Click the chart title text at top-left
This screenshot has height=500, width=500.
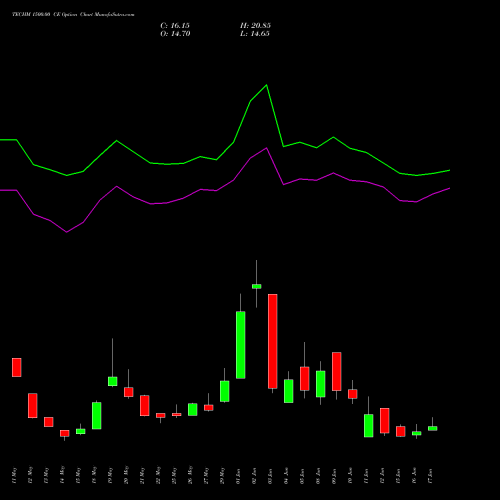(x=73, y=15)
